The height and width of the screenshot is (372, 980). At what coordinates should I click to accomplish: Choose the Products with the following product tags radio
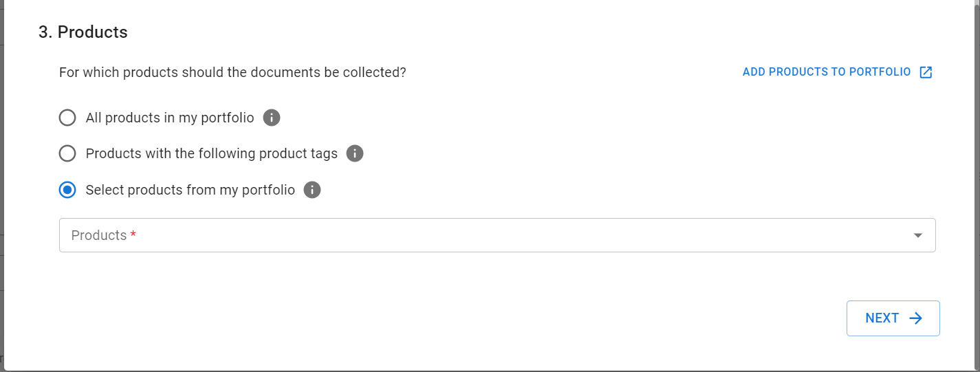(x=67, y=153)
